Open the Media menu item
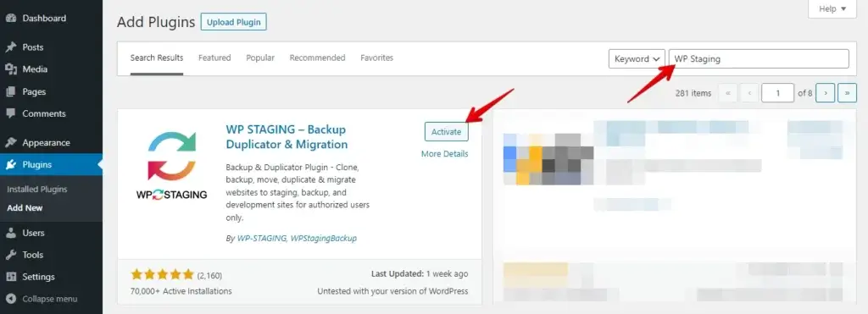Image resolution: width=868 pixels, height=314 pixels. (x=51, y=69)
